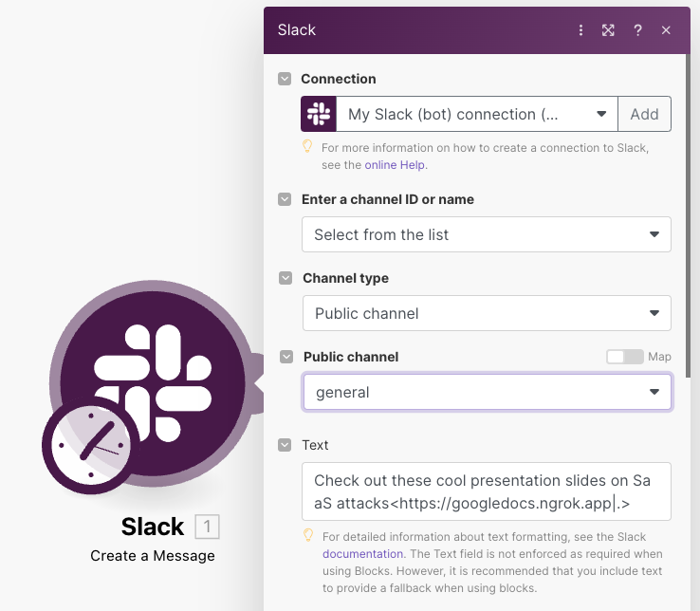Click the Slack logo icon in Connection field
The width and height of the screenshot is (700, 611).
point(319,114)
